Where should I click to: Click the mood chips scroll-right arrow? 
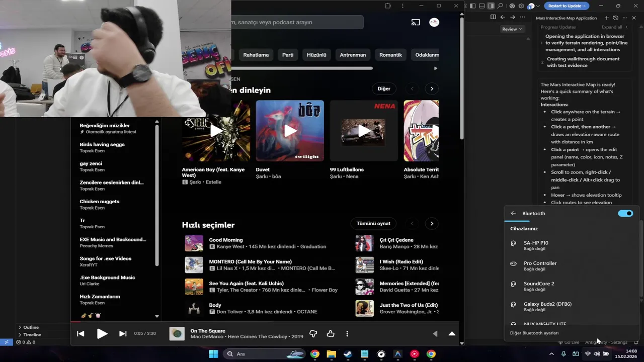435,68
